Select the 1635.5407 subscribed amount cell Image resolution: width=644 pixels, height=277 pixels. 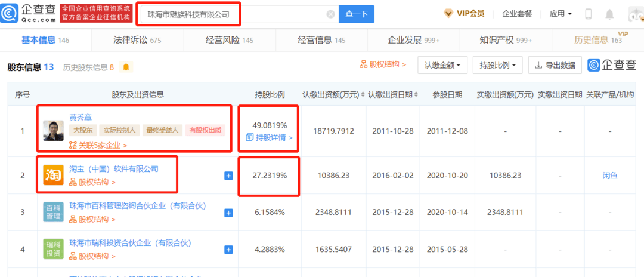(x=333, y=250)
